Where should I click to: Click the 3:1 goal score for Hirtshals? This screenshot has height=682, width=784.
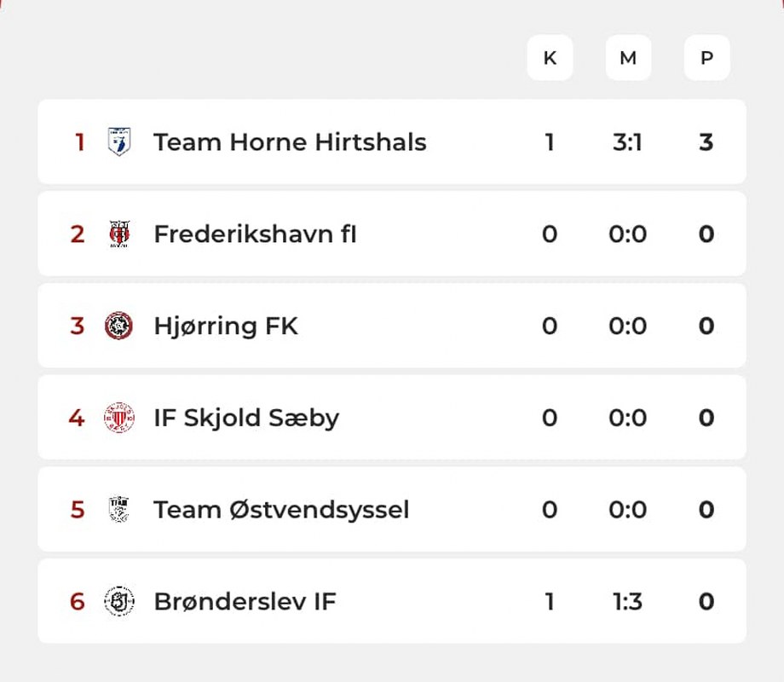pyautogui.click(x=627, y=142)
